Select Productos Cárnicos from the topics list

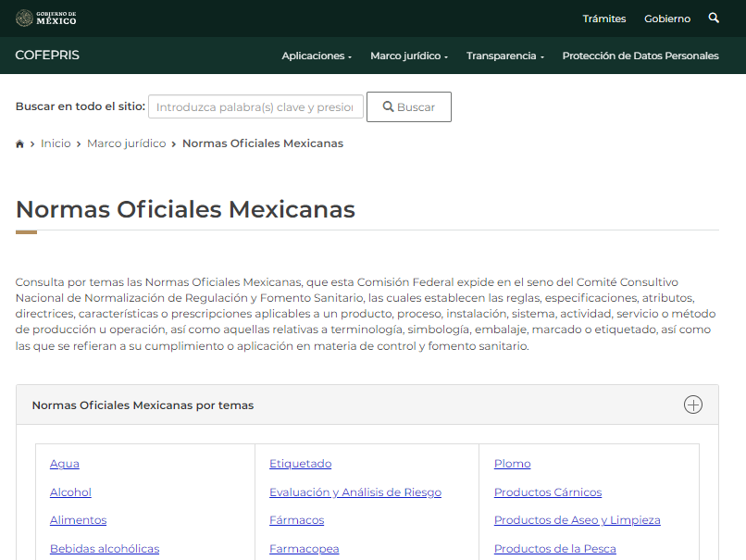tap(547, 492)
